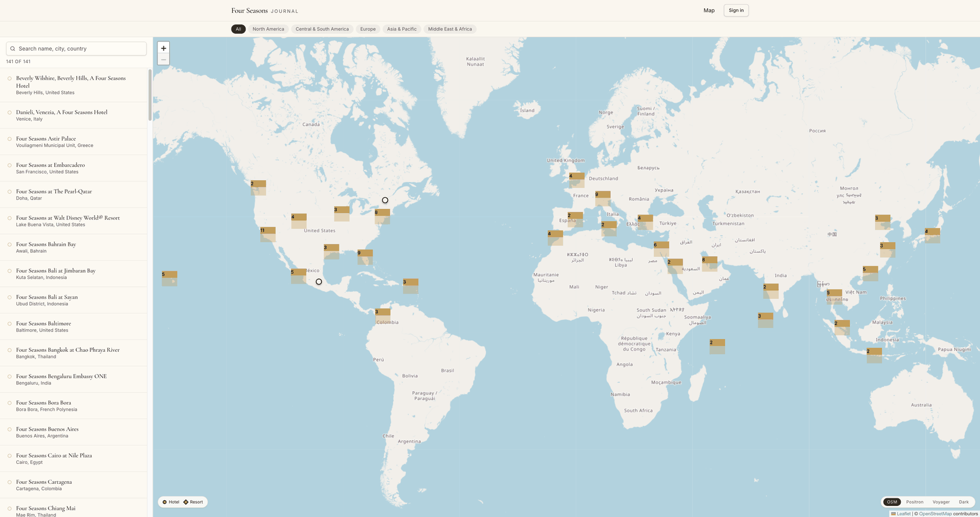The height and width of the screenshot is (517, 980).
Task: Select Four Seasons Astir Palace entry
Action: tap(73, 142)
